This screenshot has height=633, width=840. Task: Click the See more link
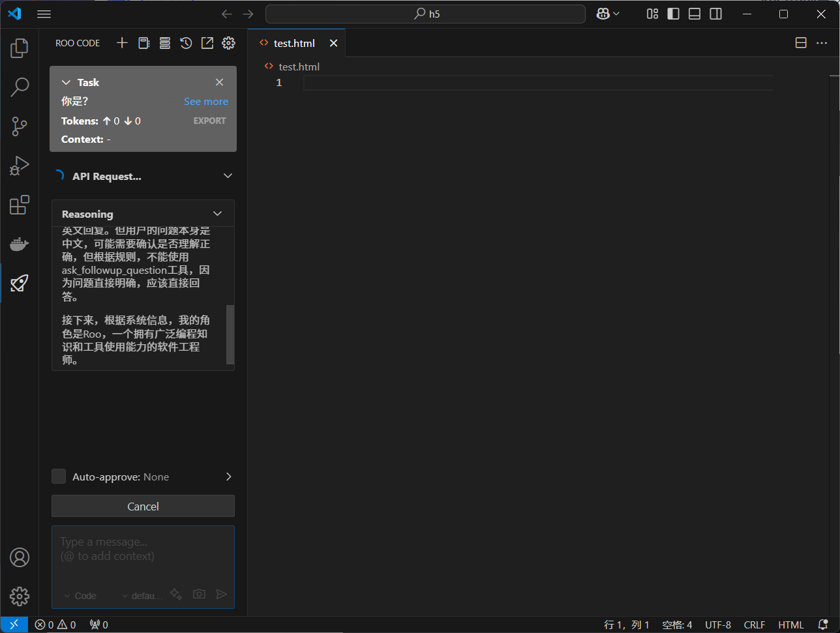(x=206, y=102)
